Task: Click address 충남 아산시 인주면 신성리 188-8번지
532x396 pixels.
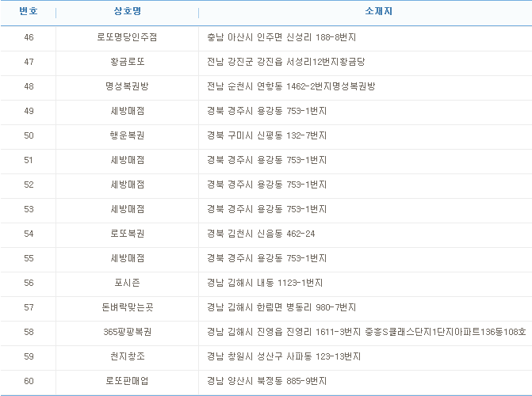Action: pos(281,37)
